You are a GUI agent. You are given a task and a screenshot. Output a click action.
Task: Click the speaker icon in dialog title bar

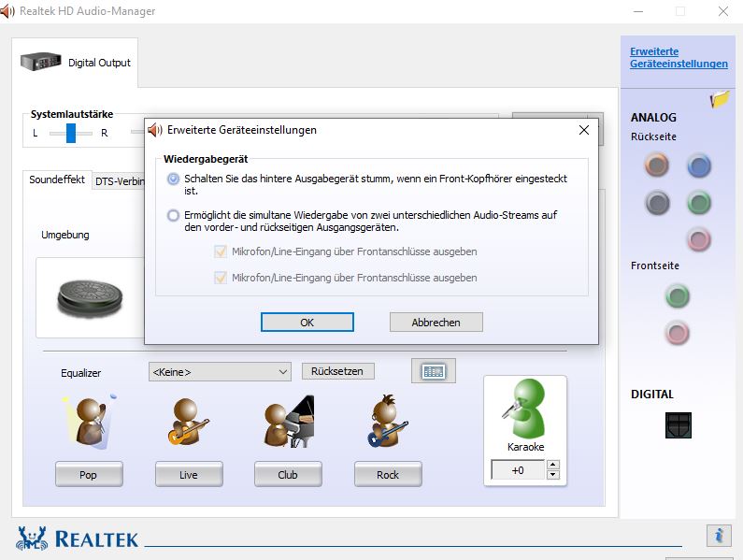(x=154, y=130)
